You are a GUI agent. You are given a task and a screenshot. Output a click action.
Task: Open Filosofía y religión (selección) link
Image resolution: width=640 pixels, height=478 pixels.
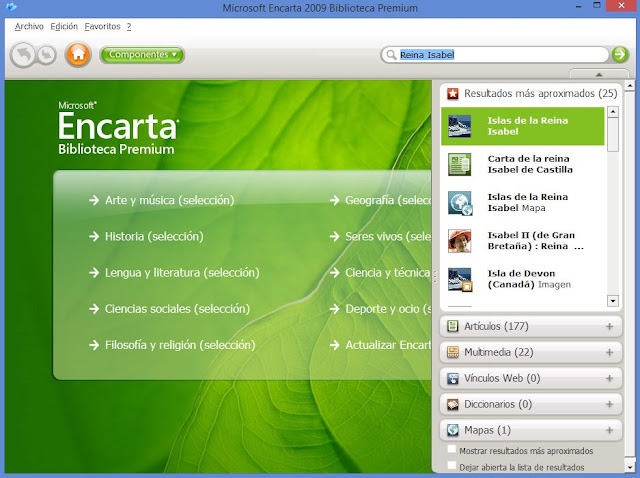click(x=180, y=345)
